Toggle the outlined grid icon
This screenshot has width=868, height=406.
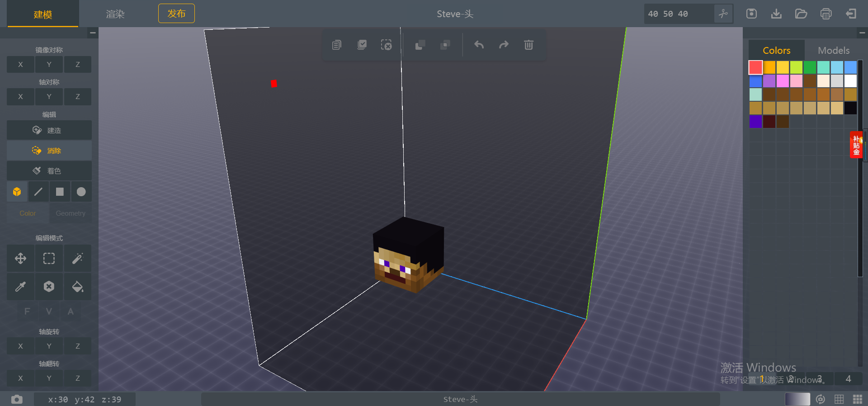[x=839, y=399]
